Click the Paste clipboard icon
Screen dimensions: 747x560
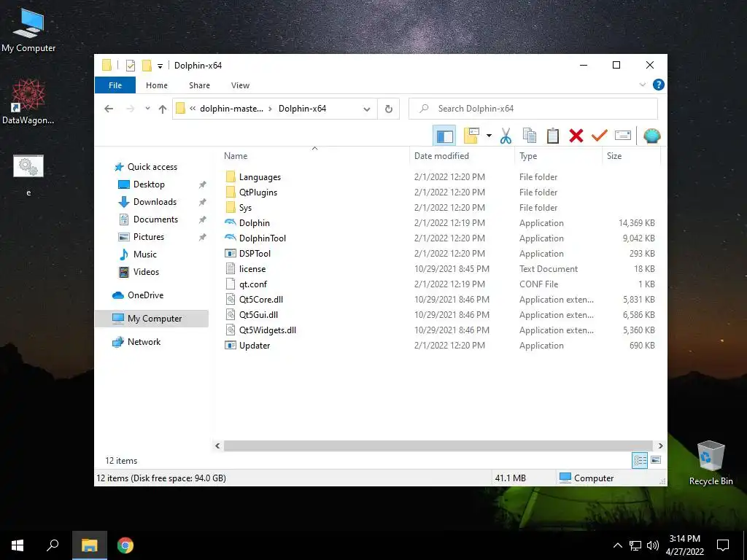click(x=553, y=136)
